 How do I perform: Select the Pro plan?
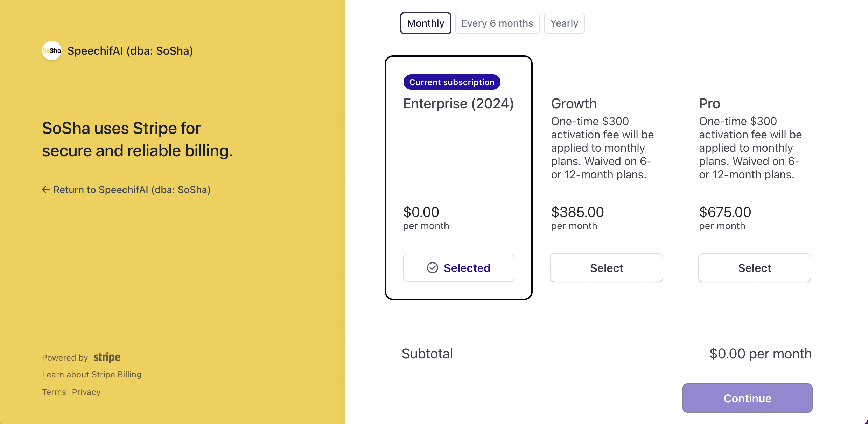tap(755, 268)
